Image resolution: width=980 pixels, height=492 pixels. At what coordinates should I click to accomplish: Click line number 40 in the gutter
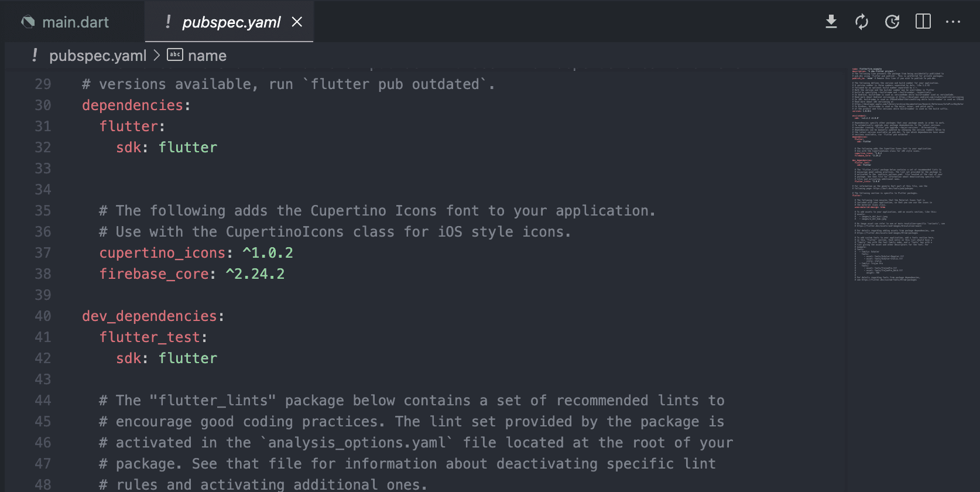[43, 316]
